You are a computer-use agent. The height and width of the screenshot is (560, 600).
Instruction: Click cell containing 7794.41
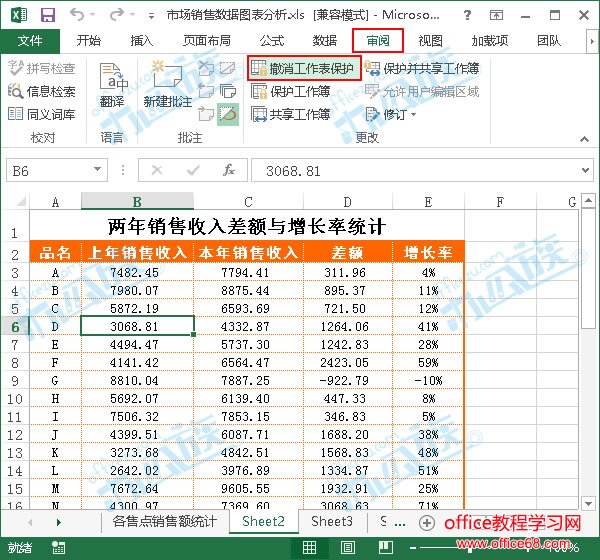click(x=248, y=273)
